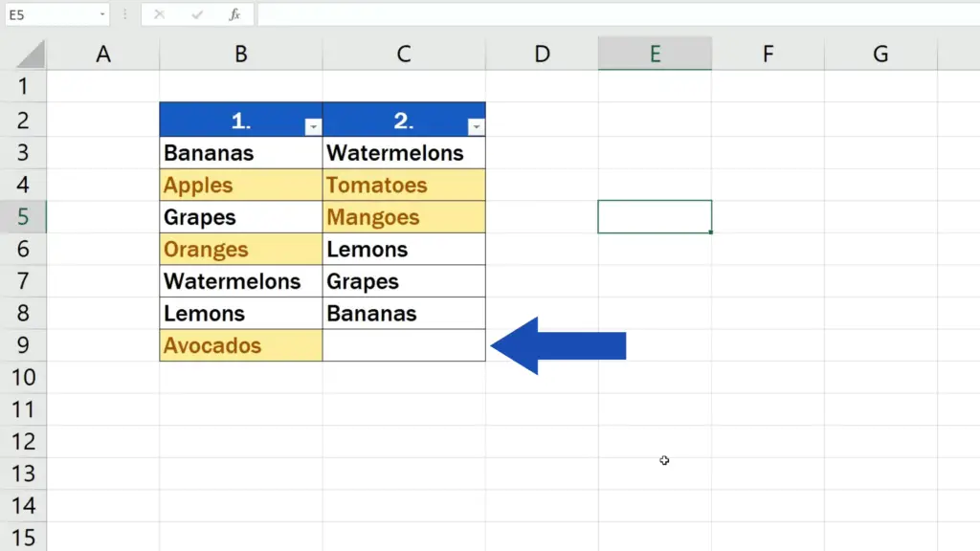Click the highlighted Tomatoes cell
Image resolution: width=980 pixels, height=551 pixels.
(x=404, y=185)
